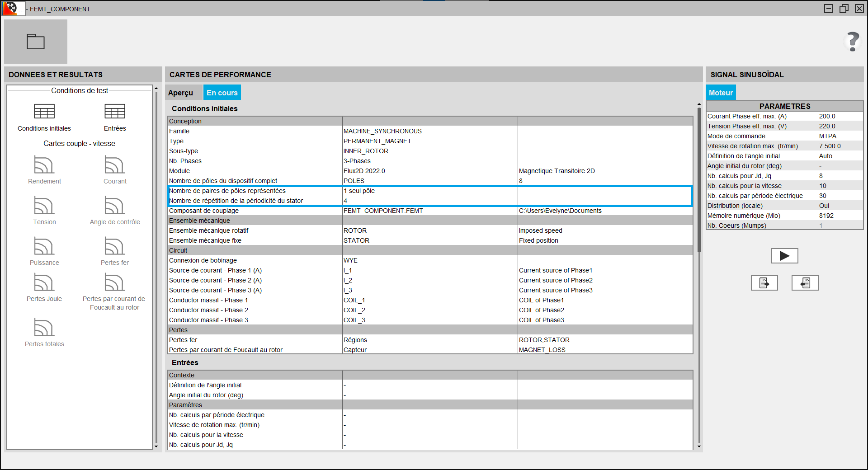The image size is (868, 470).
Task: Open the Mode de commande MTPA dropdown
Action: (840, 136)
